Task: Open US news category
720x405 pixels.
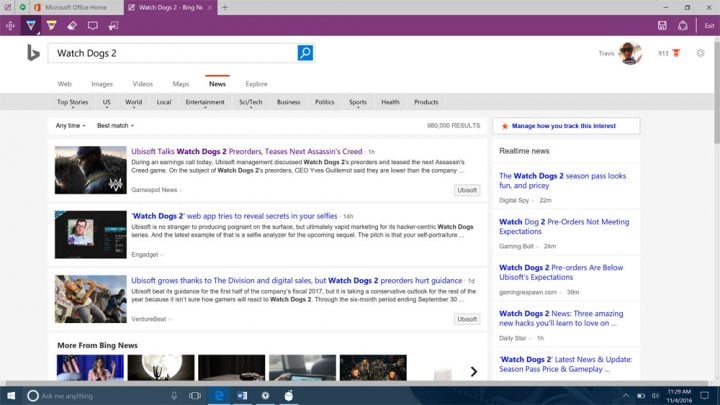Action: coord(107,102)
